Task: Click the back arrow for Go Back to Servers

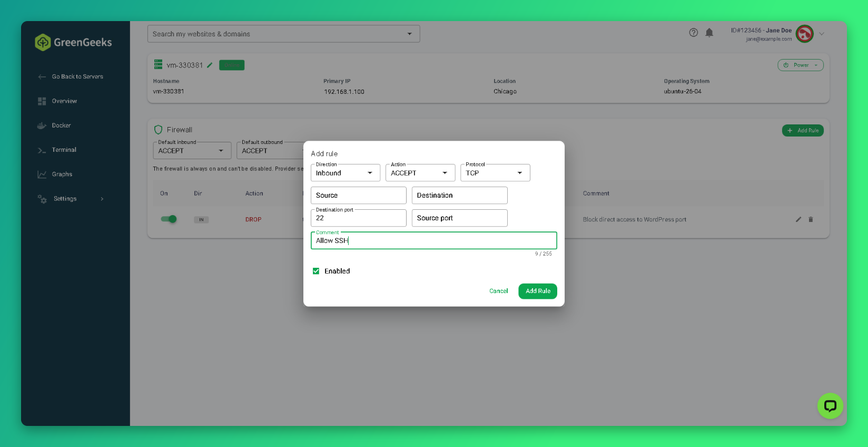Action: tap(42, 77)
